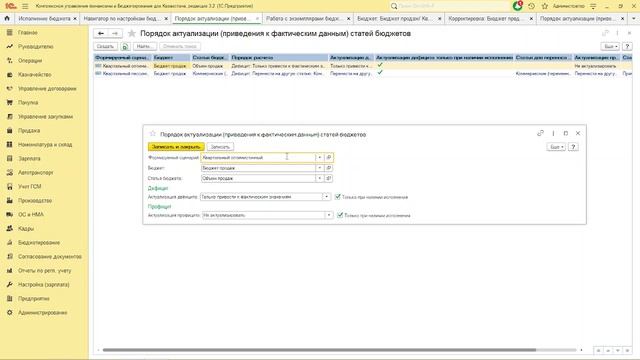Toggle deficit 'Только при наличии исполнения' checkbox

[x=338, y=197]
